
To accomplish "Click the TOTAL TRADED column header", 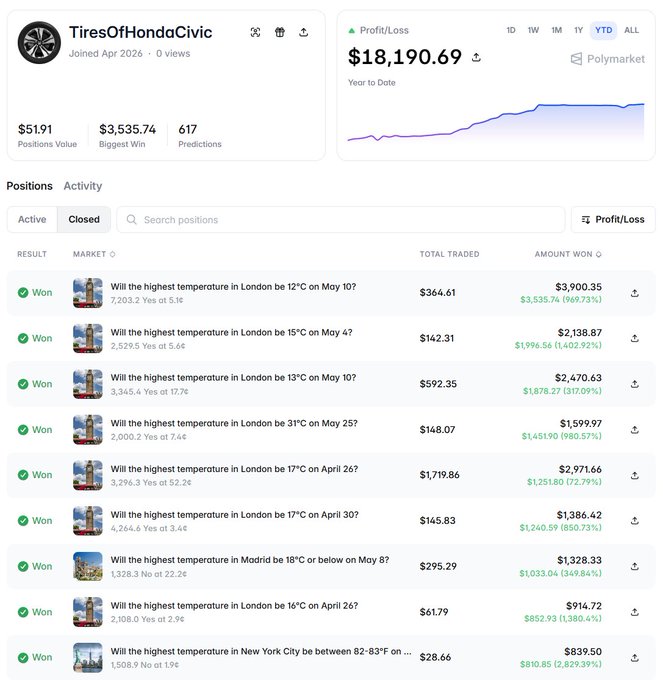I will coord(449,254).
